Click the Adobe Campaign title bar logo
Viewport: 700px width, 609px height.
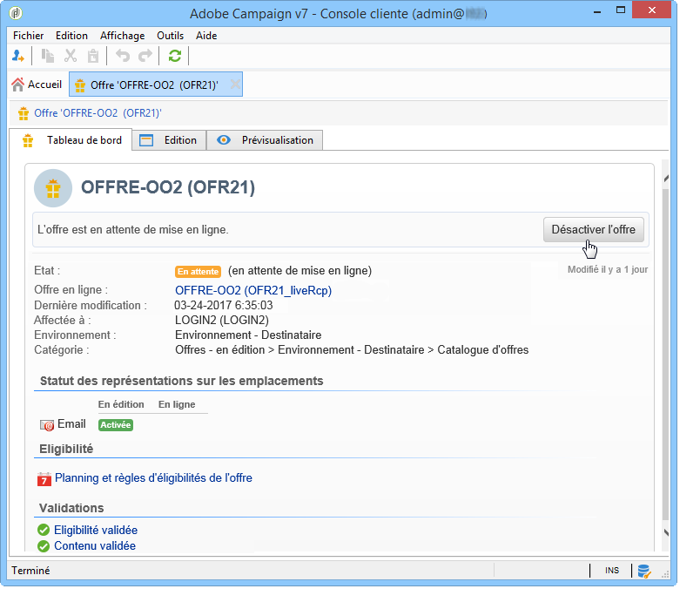tap(16, 13)
